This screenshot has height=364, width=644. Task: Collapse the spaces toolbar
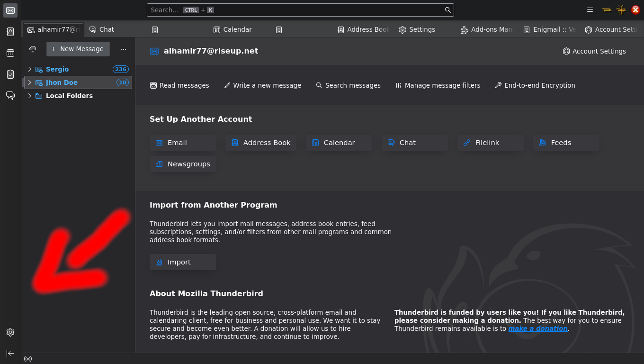tap(10, 353)
